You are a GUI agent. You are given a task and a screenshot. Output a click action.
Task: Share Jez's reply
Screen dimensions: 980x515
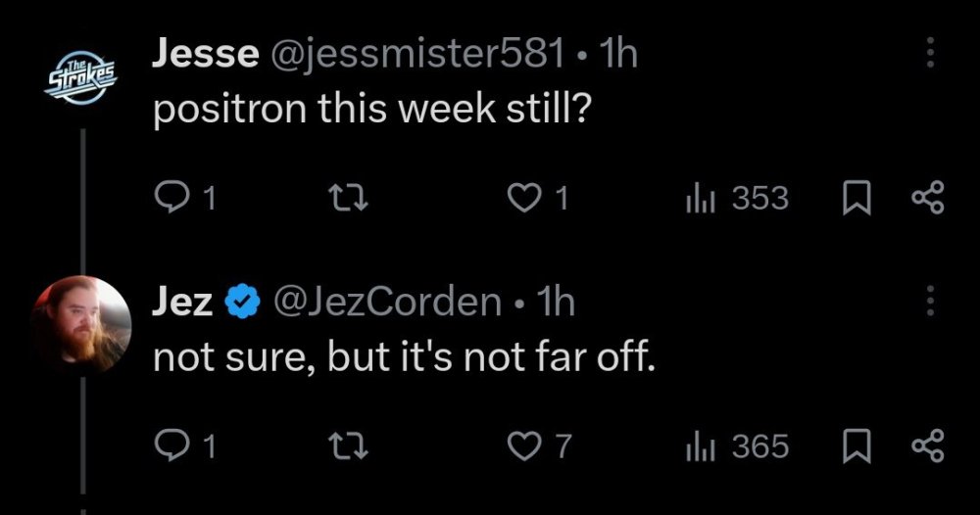pyautogui.click(x=928, y=446)
